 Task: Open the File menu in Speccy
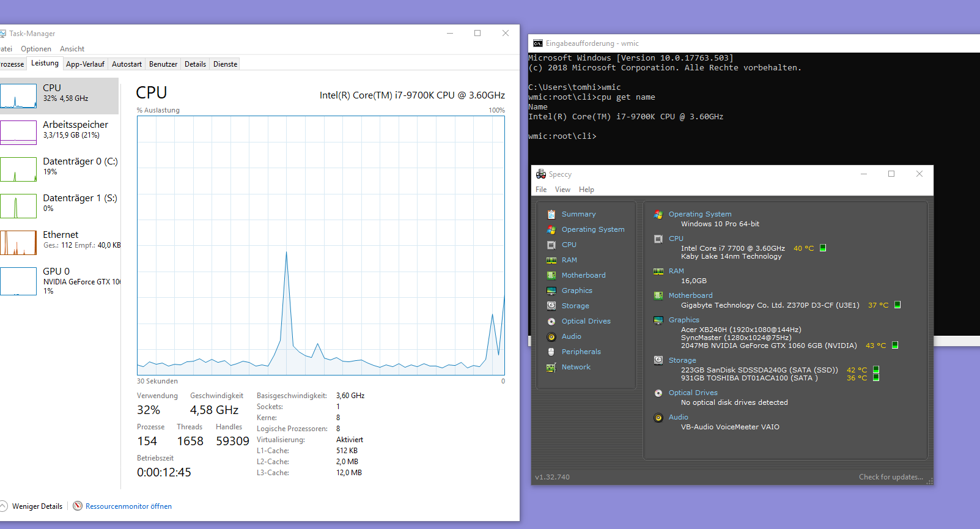point(541,190)
